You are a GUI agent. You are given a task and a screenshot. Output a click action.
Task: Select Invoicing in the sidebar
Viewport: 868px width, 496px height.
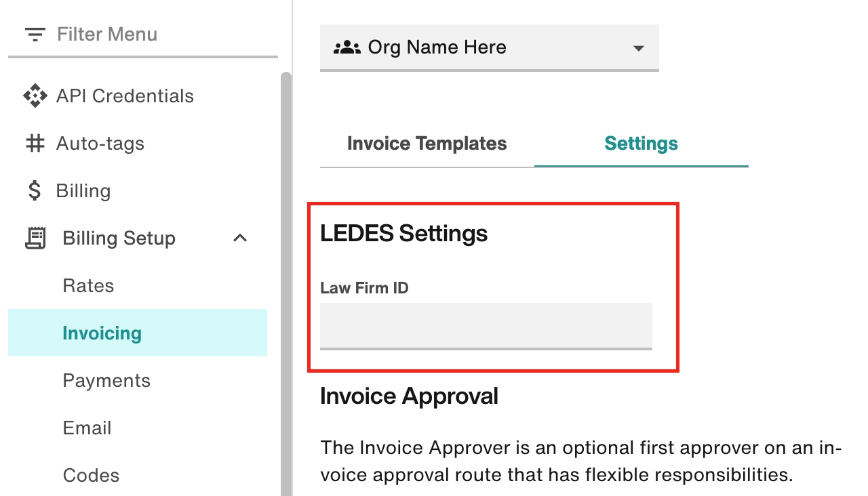tap(102, 333)
